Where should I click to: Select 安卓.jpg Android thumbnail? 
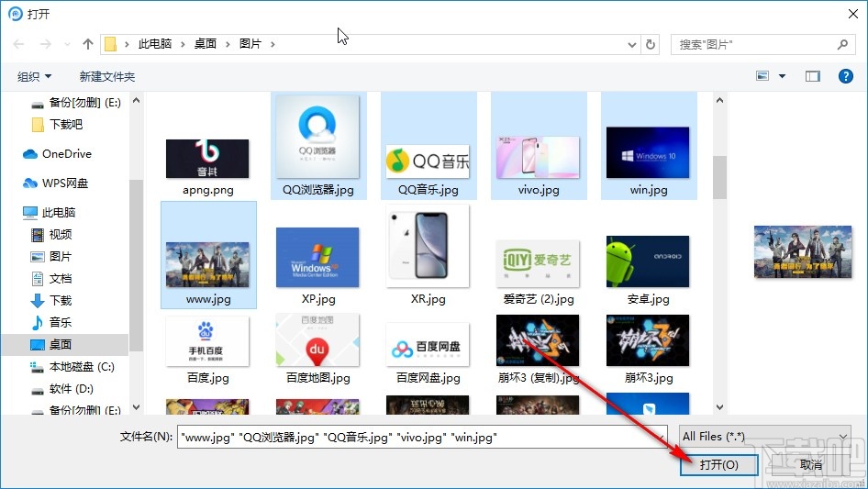(x=648, y=261)
